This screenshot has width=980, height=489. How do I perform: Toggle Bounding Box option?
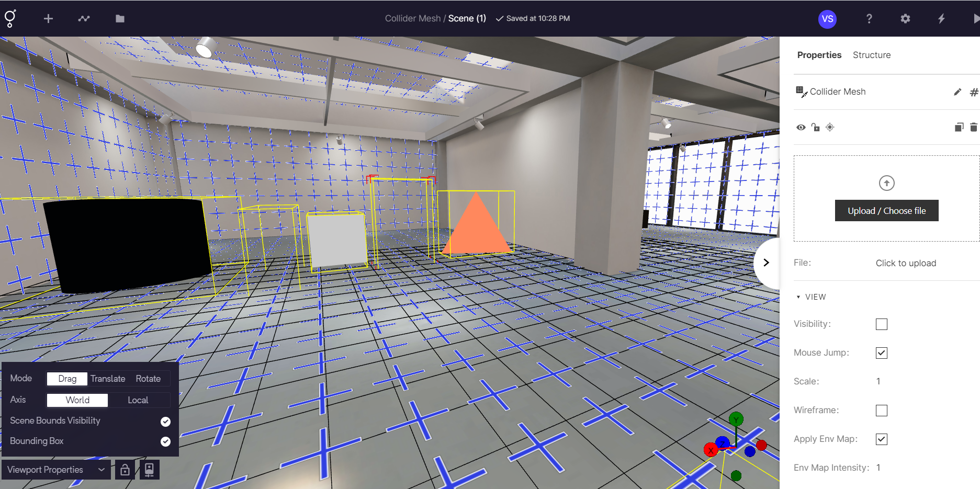tap(165, 441)
